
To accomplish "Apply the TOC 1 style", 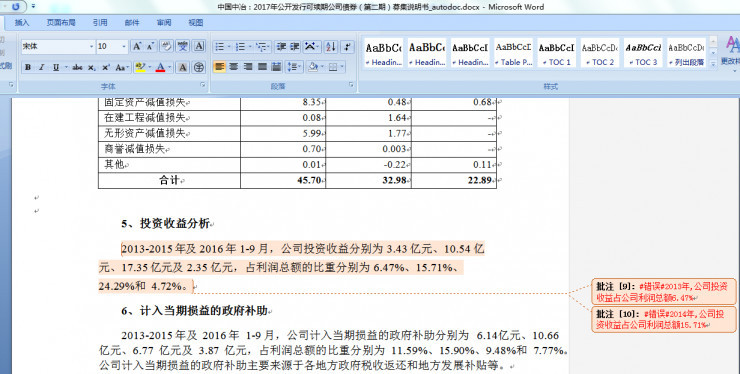I will 556,53.
